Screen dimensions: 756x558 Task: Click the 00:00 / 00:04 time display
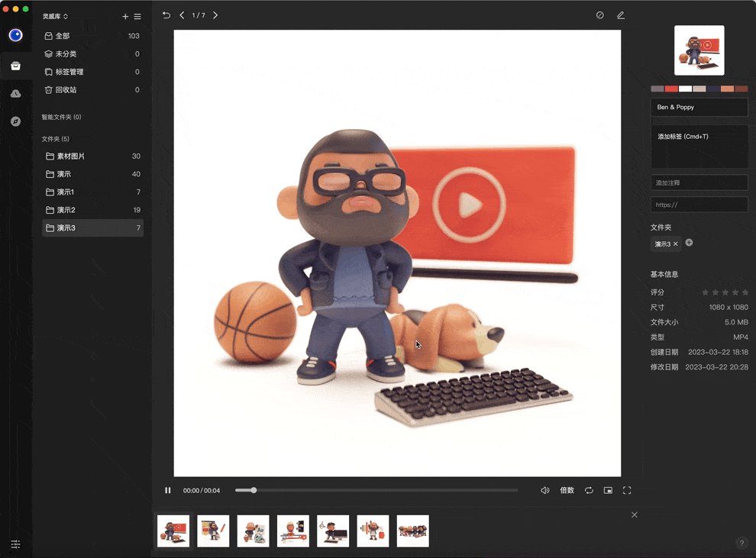click(x=202, y=491)
